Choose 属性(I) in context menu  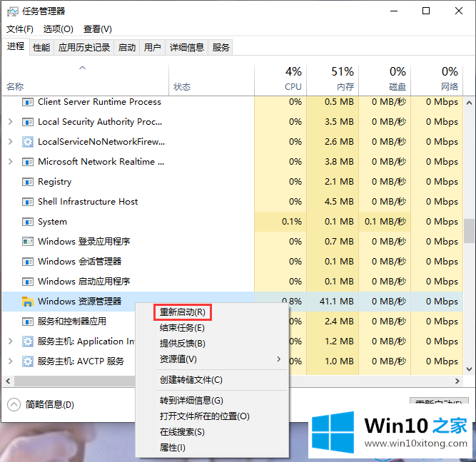pos(173,448)
